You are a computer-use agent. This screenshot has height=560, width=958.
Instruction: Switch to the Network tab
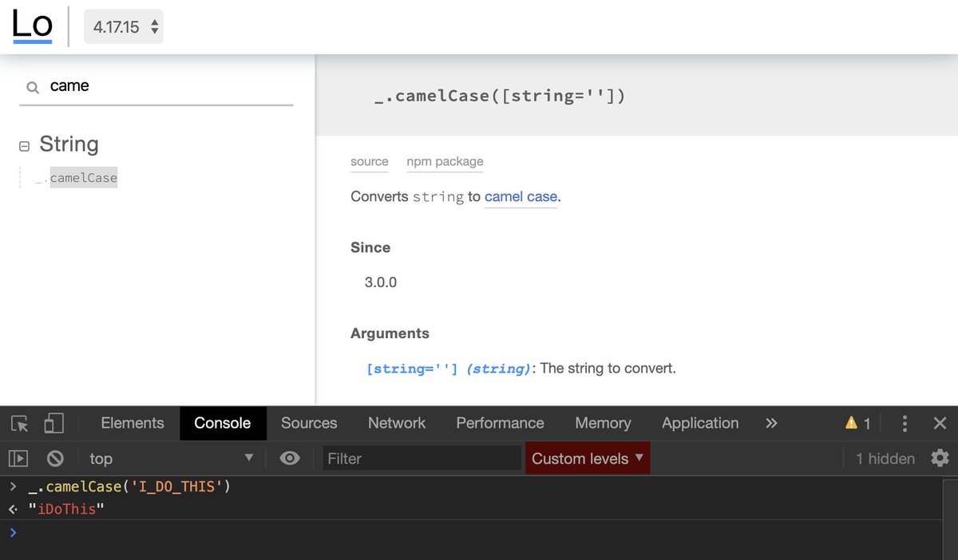pos(397,424)
